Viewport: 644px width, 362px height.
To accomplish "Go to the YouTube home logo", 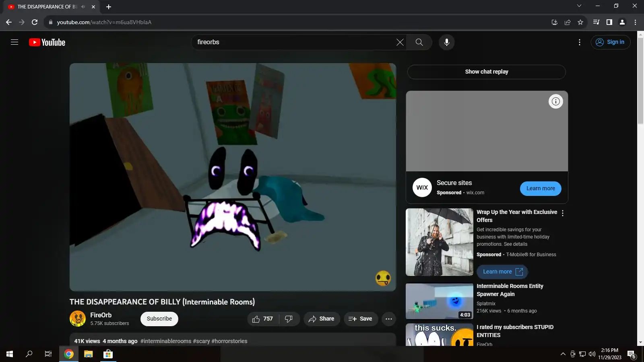I will (x=47, y=42).
